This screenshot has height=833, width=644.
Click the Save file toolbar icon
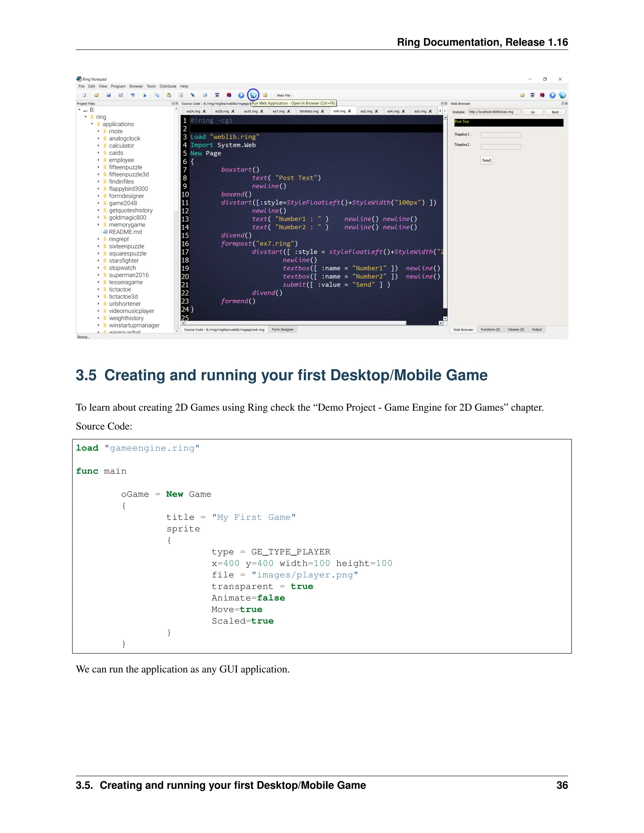(x=109, y=95)
